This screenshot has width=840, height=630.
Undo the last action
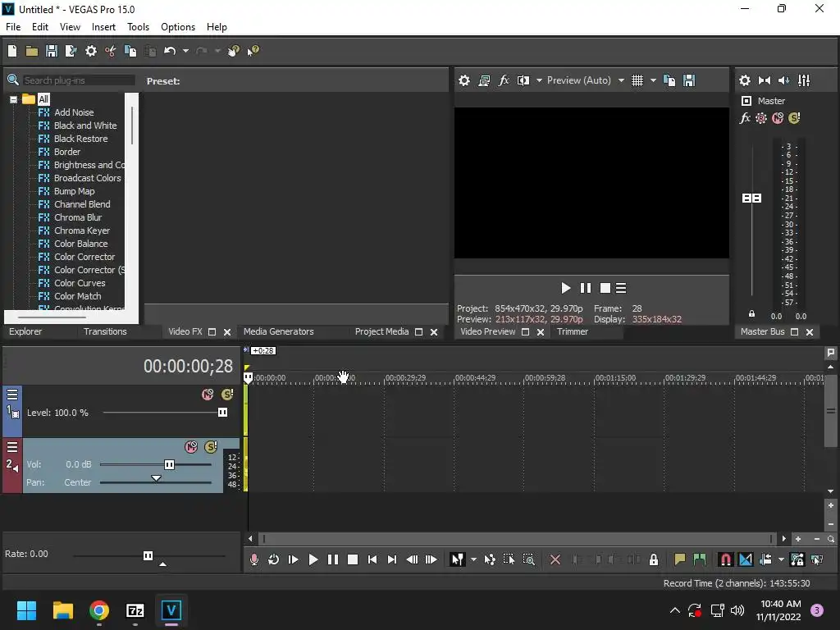point(170,51)
